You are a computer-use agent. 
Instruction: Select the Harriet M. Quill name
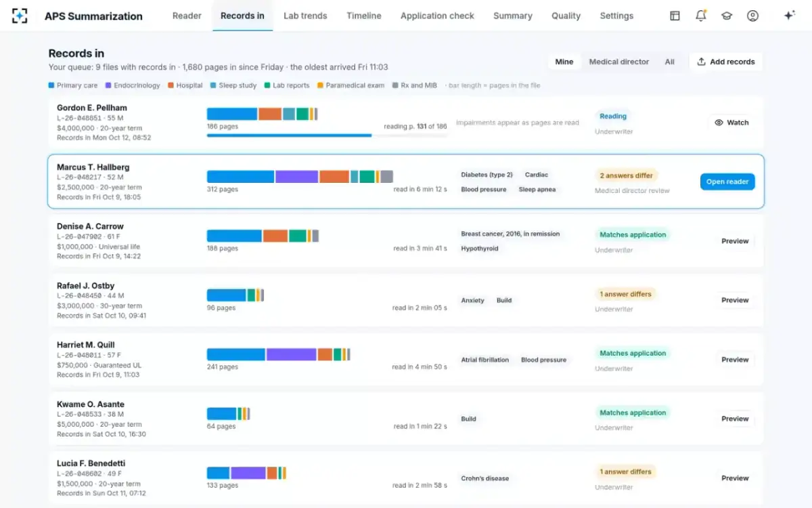(86, 345)
